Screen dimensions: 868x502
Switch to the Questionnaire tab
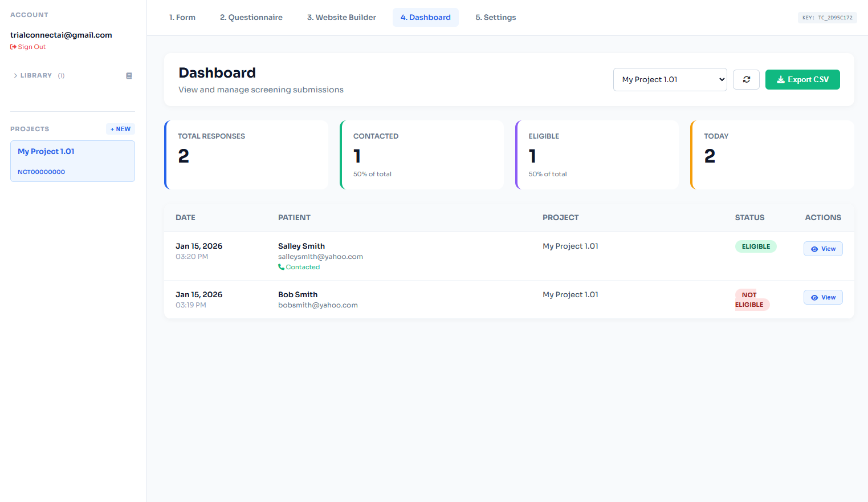pos(251,17)
